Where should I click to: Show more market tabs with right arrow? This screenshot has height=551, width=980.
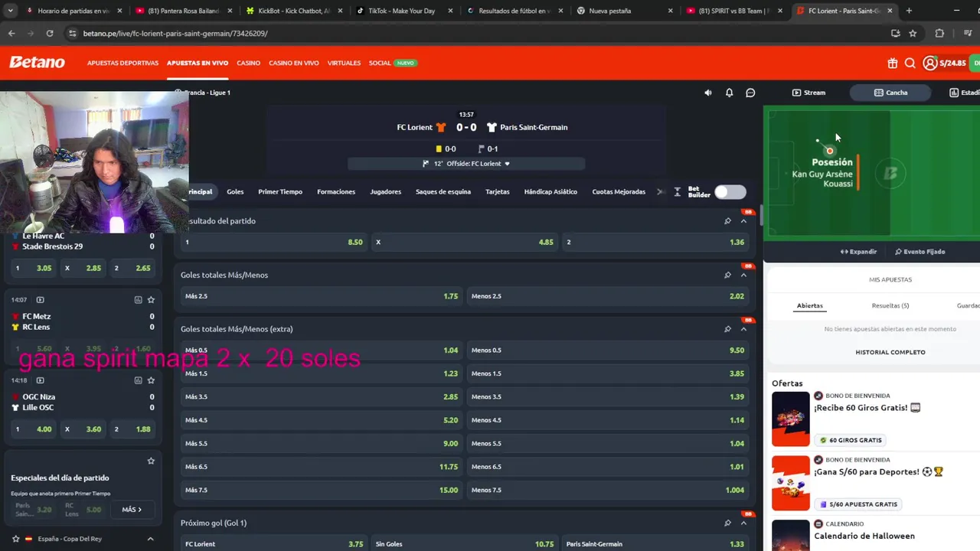click(661, 192)
